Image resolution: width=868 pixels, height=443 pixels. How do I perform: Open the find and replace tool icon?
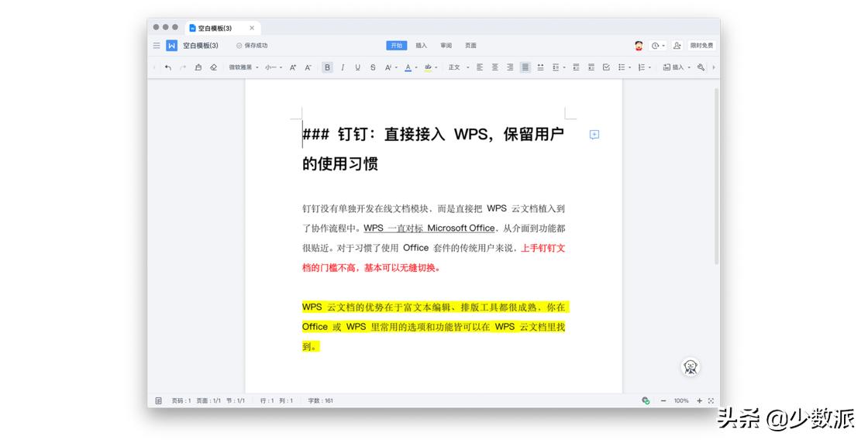click(701, 67)
